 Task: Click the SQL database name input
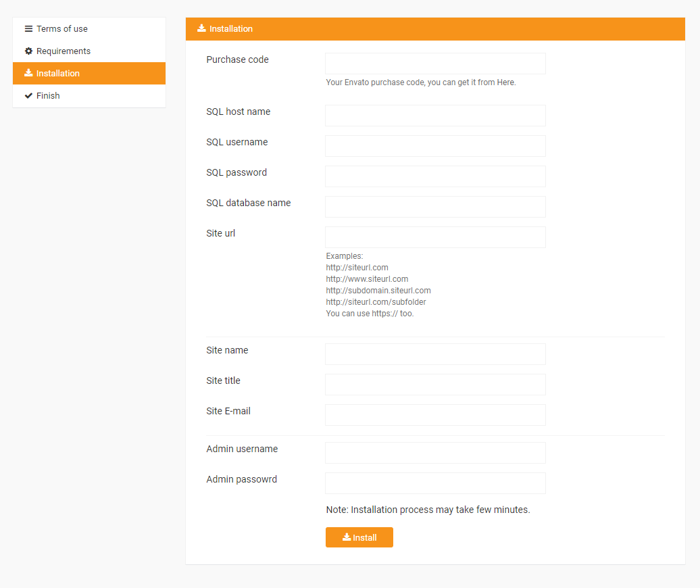[435, 207]
